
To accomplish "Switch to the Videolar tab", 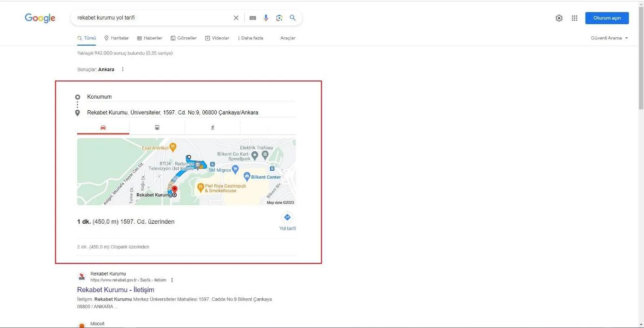I will click(217, 38).
